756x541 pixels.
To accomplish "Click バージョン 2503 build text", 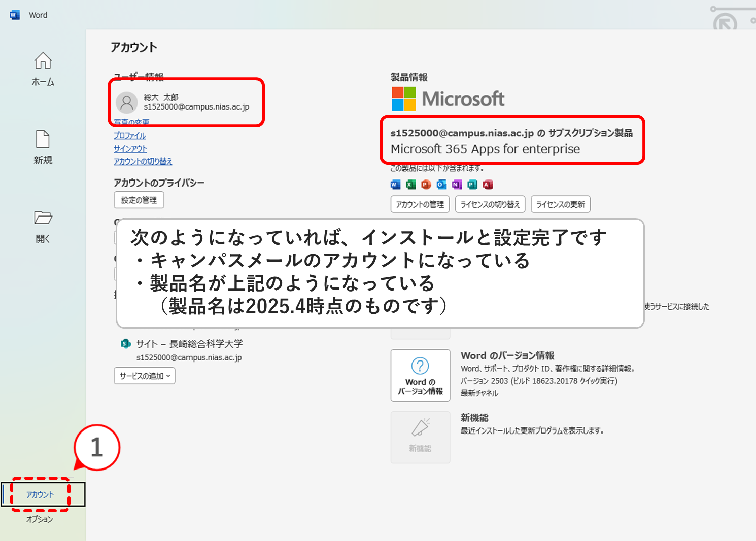I will point(539,381).
